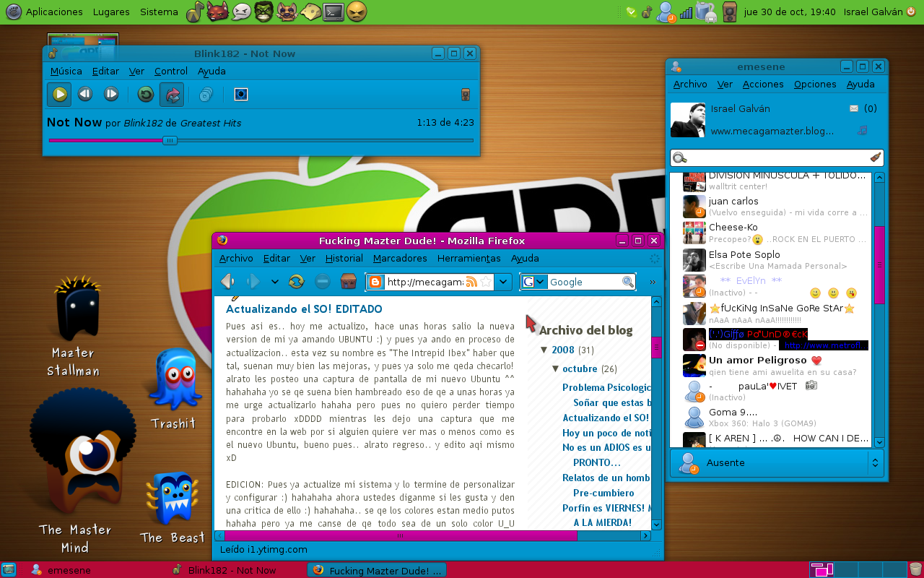Click the emesene contact list scrollbar thumb
The image size is (924, 578).
pyautogui.click(x=879, y=264)
